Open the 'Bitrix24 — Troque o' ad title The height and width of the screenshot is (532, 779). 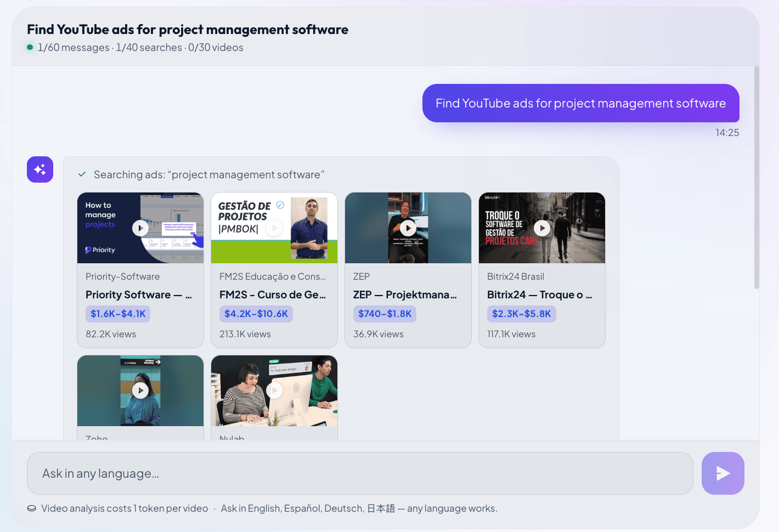pos(540,295)
